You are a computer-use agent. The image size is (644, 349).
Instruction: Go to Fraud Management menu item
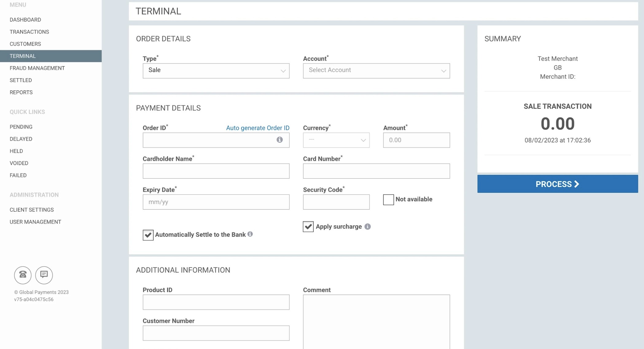click(x=37, y=68)
